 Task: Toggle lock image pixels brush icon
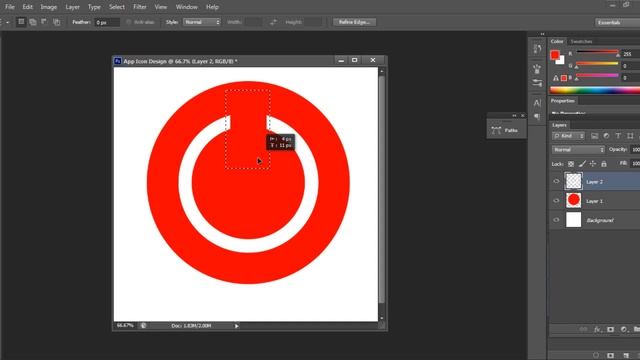tap(582, 164)
